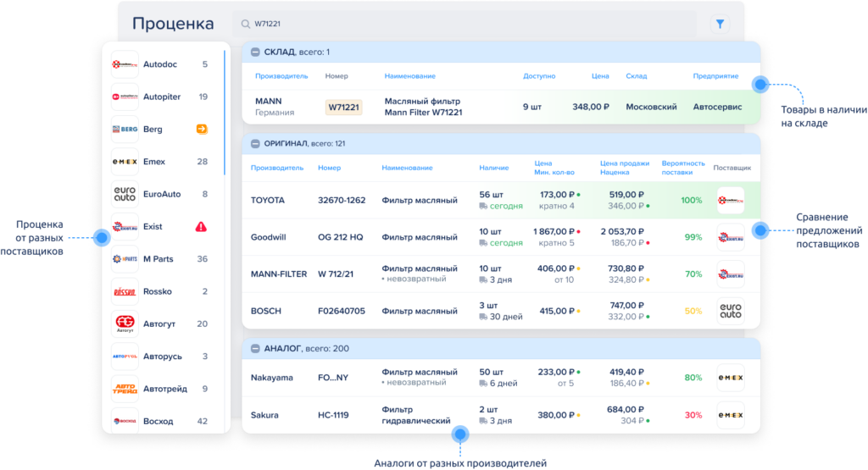Viewport: 868px width, 470px height.
Task: Select the Autopiter supplier logo
Action: 125,97
